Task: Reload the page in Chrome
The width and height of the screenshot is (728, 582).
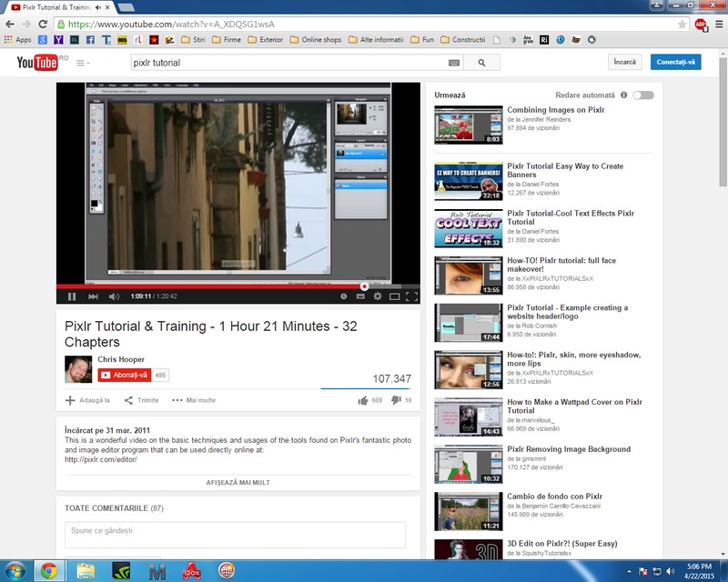Action: [43, 25]
